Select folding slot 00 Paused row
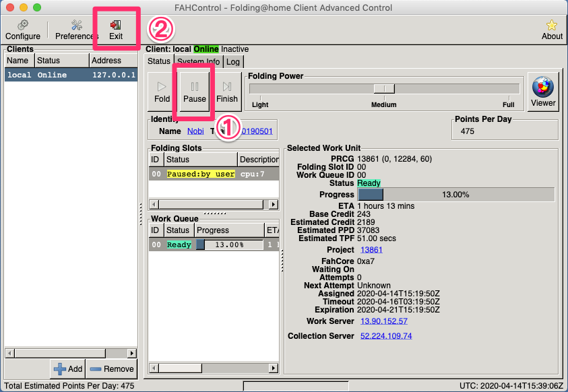This screenshot has width=568, height=392. (214, 174)
